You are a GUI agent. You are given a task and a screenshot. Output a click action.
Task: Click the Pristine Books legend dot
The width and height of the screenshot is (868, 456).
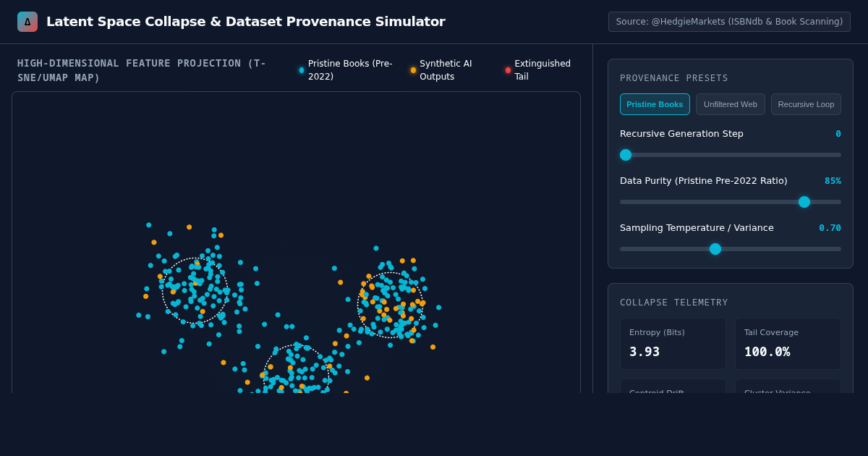(x=302, y=70)
